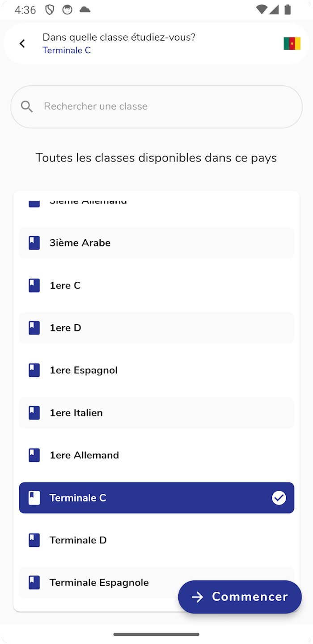313x644 pixels.
Task: Click the book icon beside 1ere C
Action: pos(34,285)
